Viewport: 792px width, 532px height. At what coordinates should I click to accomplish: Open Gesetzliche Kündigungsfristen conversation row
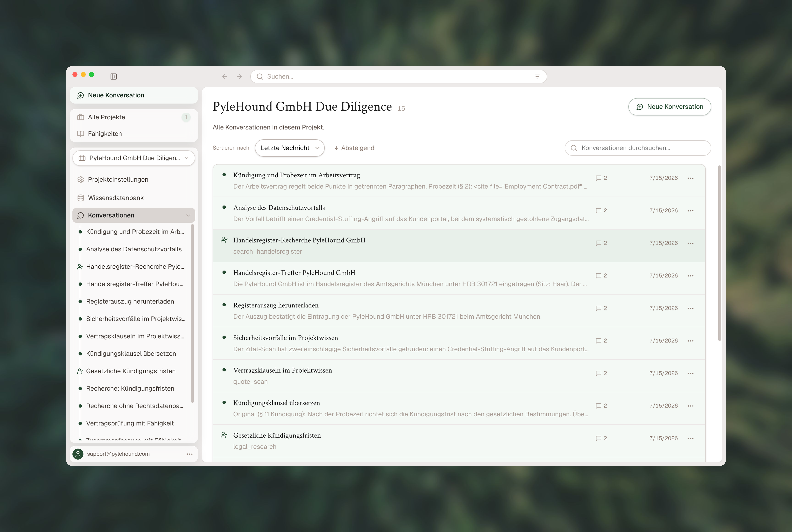click(459, 441)
